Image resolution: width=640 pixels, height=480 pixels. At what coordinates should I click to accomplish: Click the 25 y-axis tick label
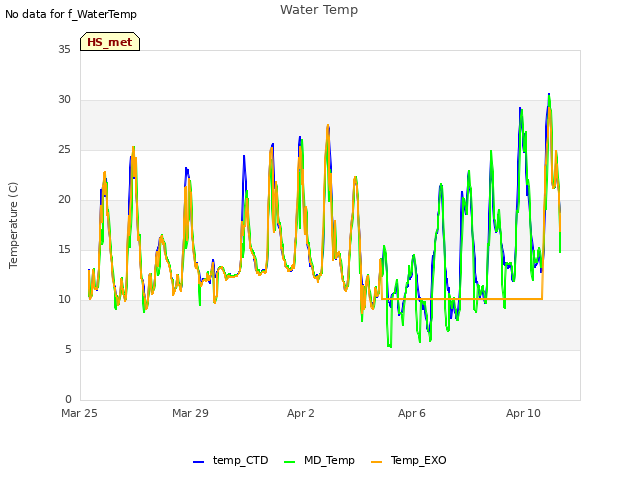pyautogui.click(x=64, y=149)
